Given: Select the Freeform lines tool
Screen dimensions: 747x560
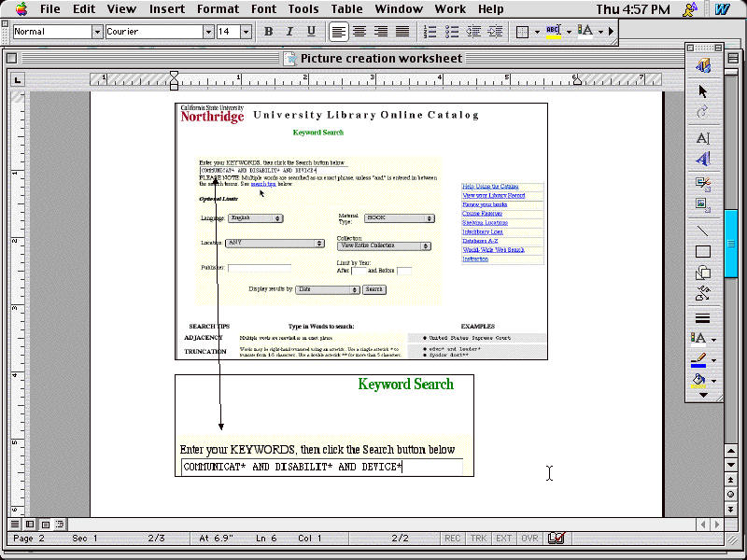Looking at the screenshot, I should [x=703, y=293].
